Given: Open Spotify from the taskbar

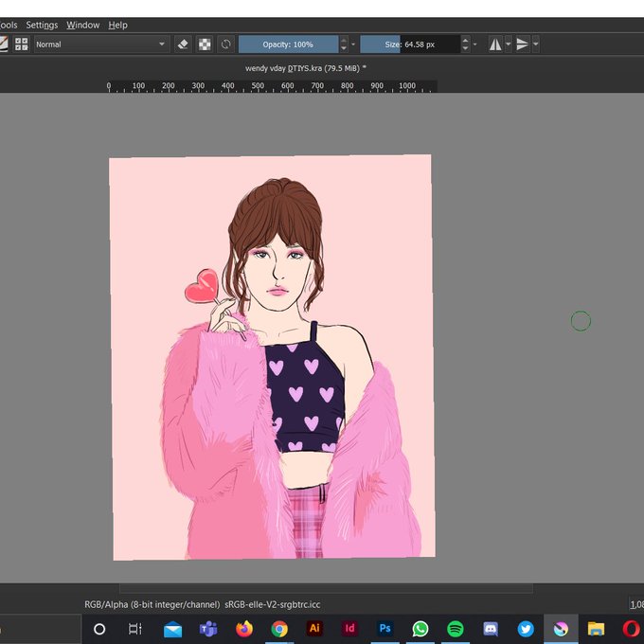Looking at the screenshot, I should click(455, 628).
